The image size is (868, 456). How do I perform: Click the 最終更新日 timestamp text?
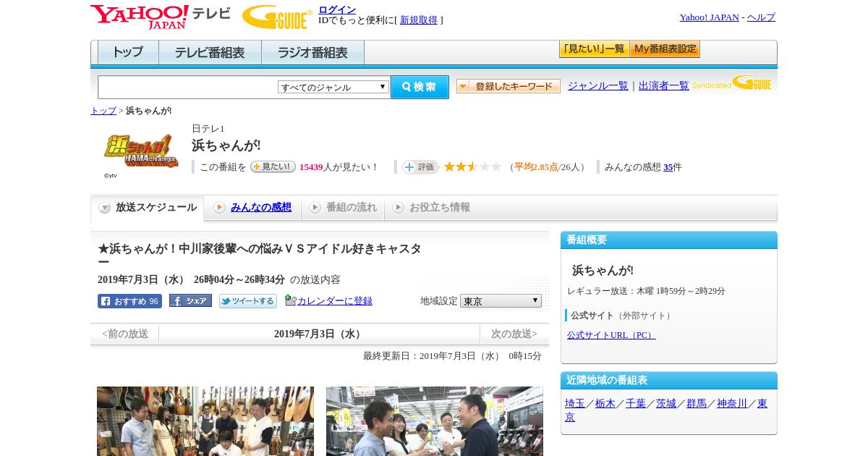(x=452, y=356)
